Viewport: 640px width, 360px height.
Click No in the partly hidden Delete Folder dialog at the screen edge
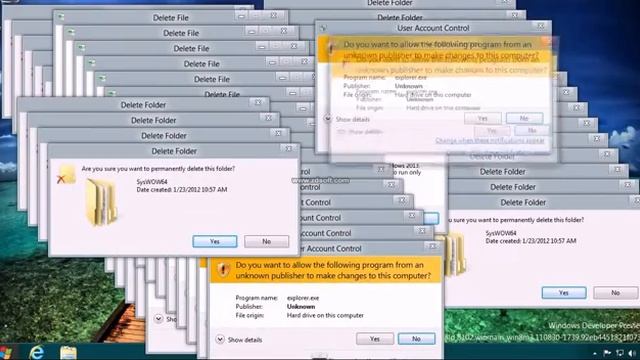(616, 293)
